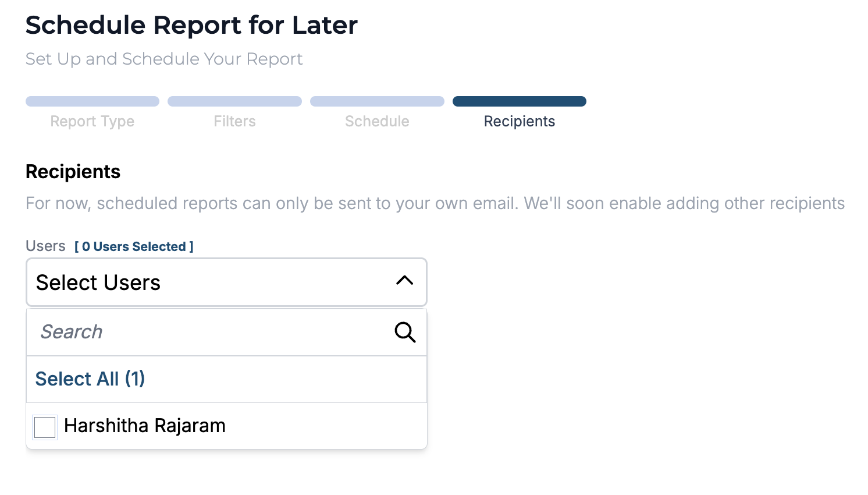This screenshot has height=495, width=868.
Task: Click the Report Type progress bar segment
Action: [x=92, y=101]
